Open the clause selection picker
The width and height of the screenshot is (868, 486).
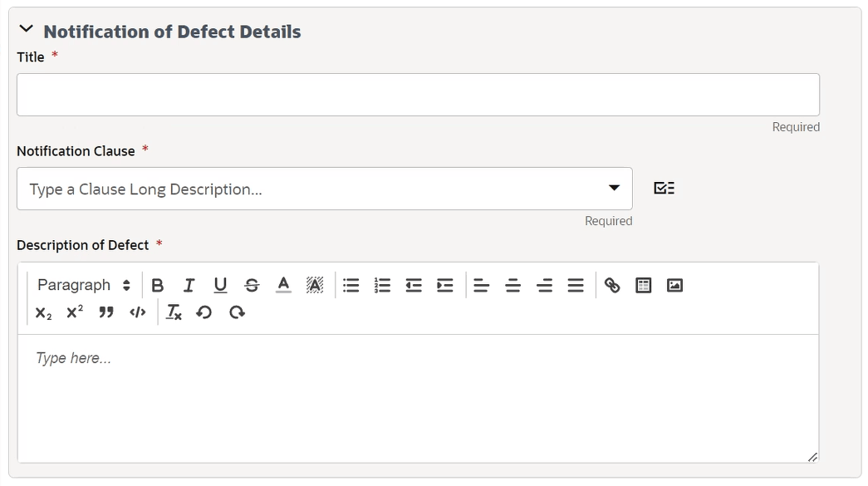(663, 188)
